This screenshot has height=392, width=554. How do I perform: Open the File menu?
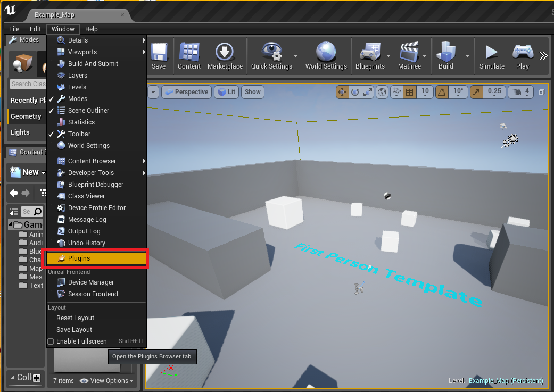14,29
